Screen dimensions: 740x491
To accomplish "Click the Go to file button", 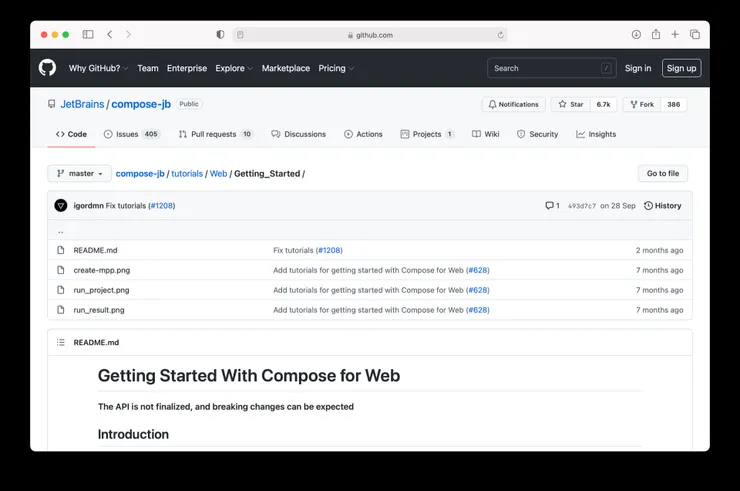I will 662,174.
